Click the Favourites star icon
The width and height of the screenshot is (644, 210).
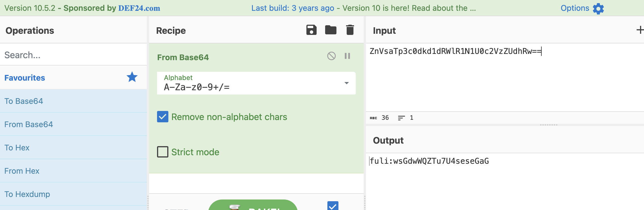coord(132,77)
